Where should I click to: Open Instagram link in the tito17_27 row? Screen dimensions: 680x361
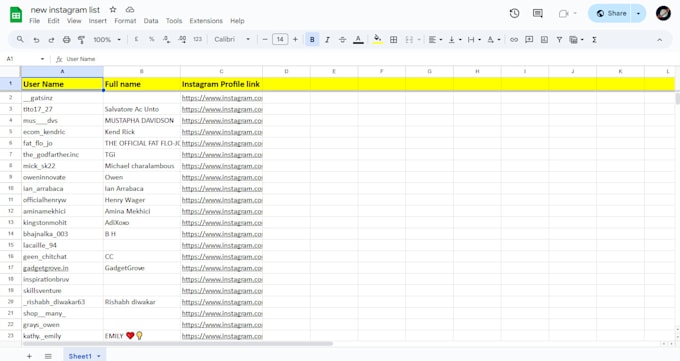[222, 109]
